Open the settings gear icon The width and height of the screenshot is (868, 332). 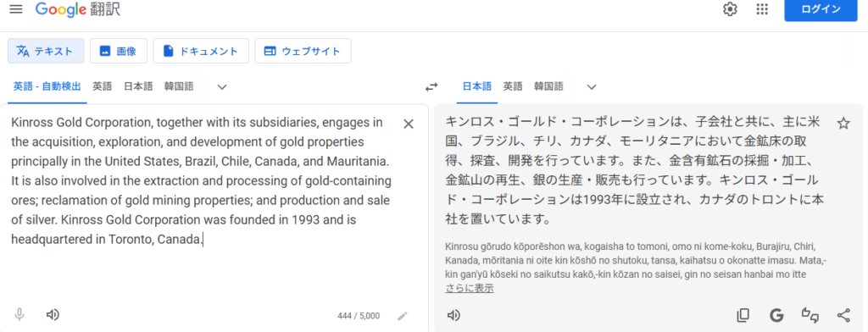tap(730, 9)
